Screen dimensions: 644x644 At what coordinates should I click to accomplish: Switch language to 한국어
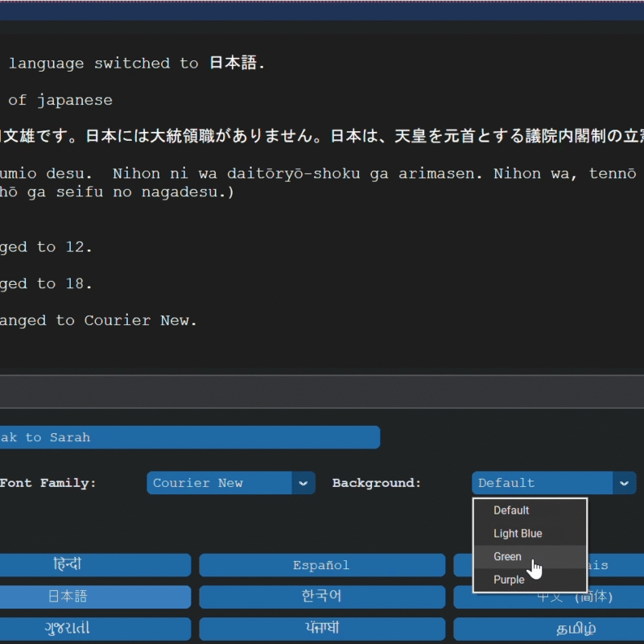point(321,597)
